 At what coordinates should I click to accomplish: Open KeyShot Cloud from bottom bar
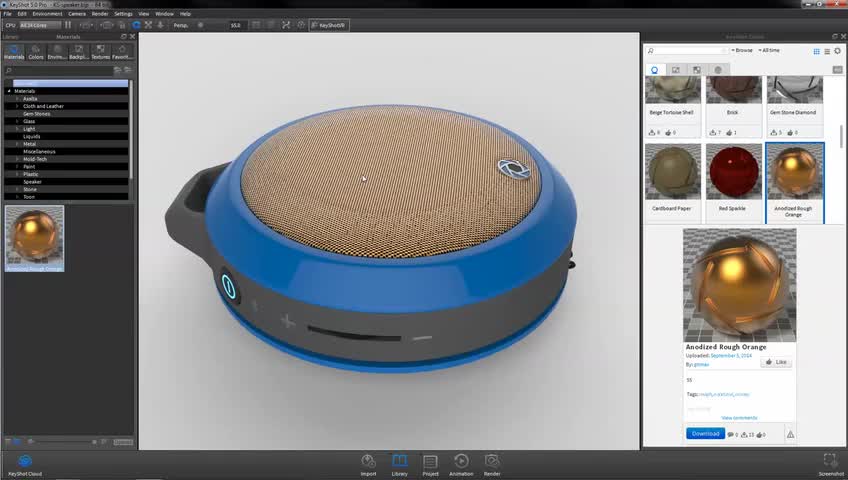pos(25,464)
